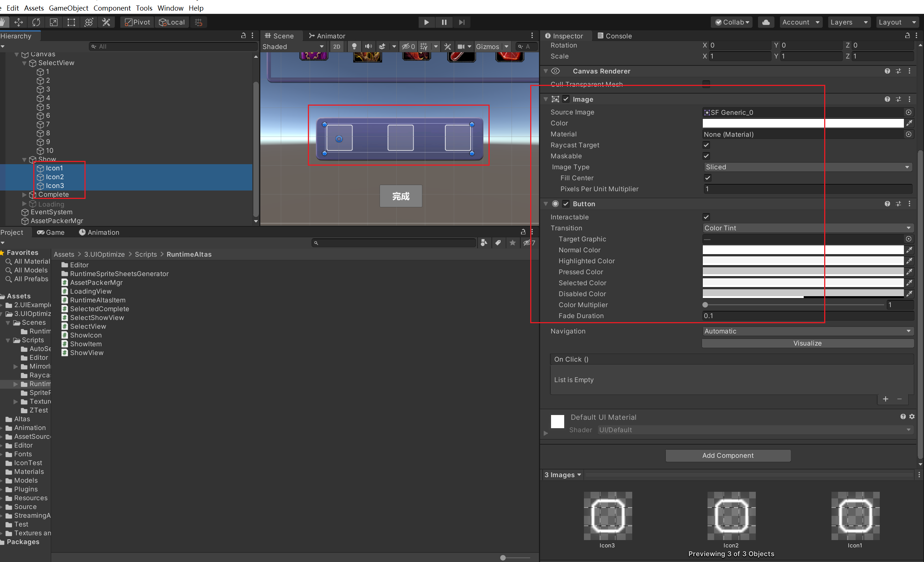
Task: Expand Complete object in Hierarchy
Action: tap(24, 195)
